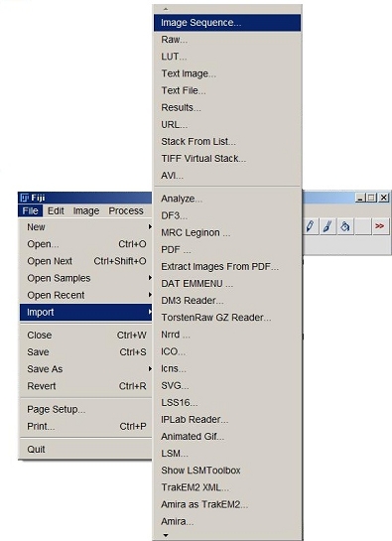
Task: Select LSM... import option
Action: (227, 453)
